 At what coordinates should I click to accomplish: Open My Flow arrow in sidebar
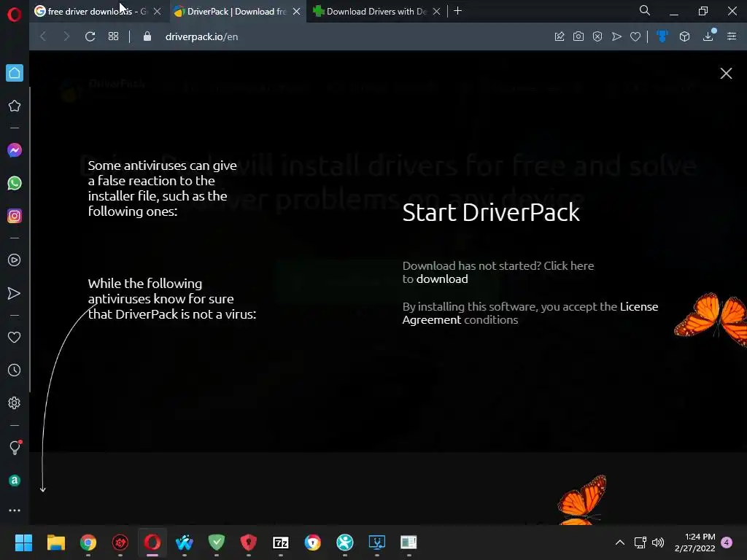pos(15,293)
